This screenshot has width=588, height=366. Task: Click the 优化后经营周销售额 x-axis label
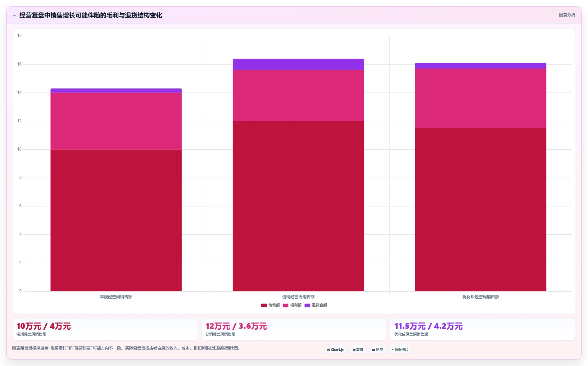481,297
